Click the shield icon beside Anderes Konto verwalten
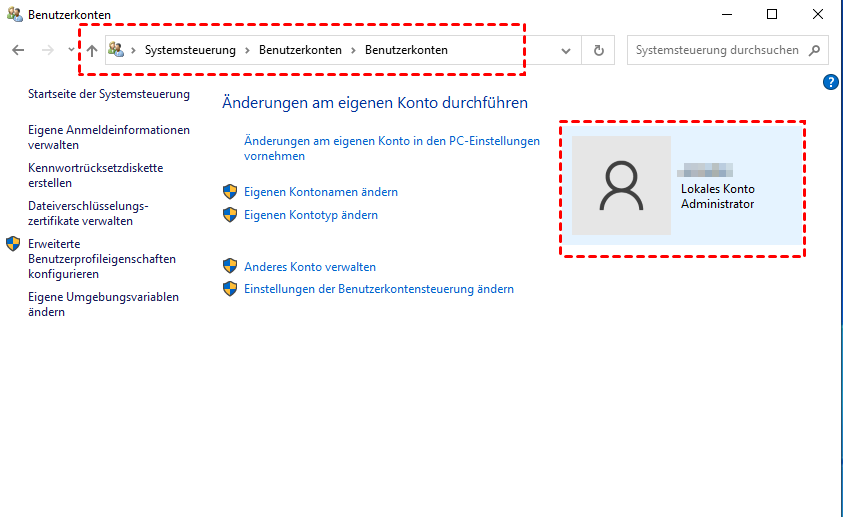This screenshot has width=843, height=517. [x=230, y=267]
